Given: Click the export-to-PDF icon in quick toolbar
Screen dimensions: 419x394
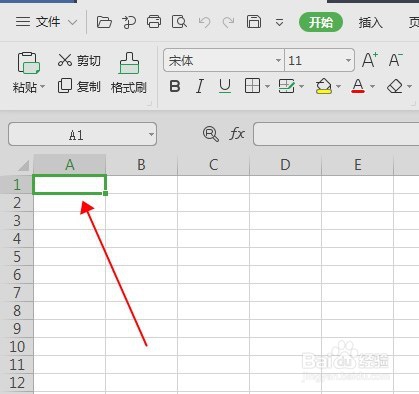Looking at the screenshot, I should (x=129, y=22).
